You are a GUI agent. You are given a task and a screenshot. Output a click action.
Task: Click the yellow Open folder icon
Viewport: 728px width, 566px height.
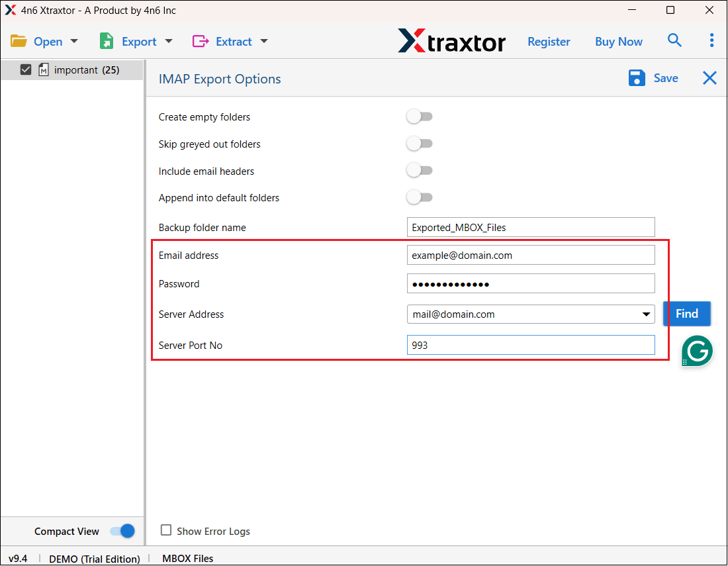pos(18,40)
